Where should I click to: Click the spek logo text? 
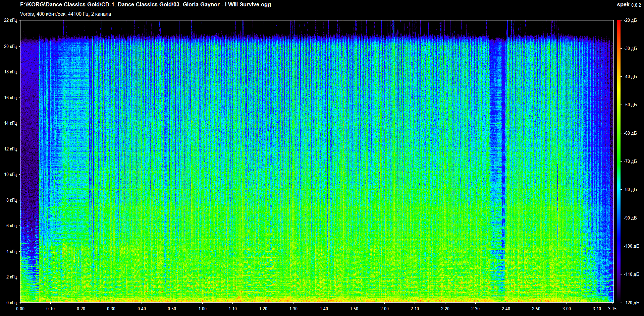tap(623, 5)
